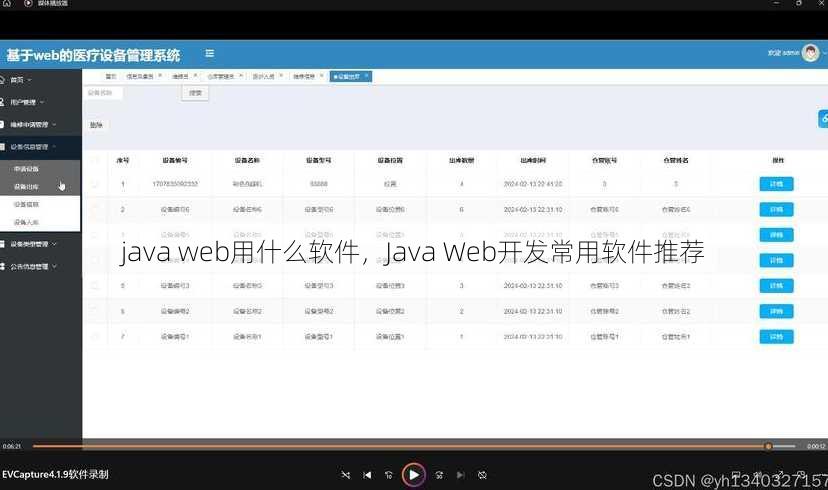Viewport: 828px width, 490px height.
Task: Open details via the blue button in row 5
Action: (776, 286)
